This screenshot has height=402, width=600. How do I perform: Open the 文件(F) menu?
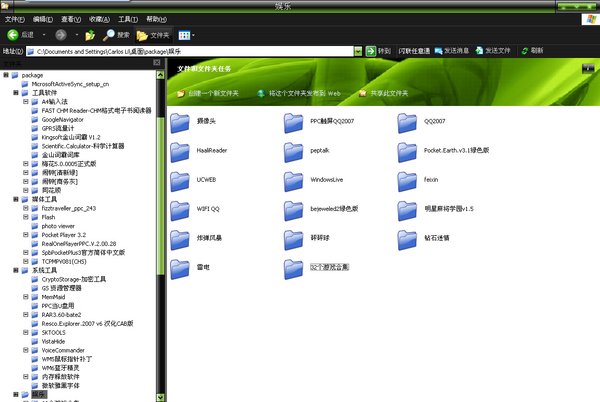pyautogui.click(x=14, y=19)
